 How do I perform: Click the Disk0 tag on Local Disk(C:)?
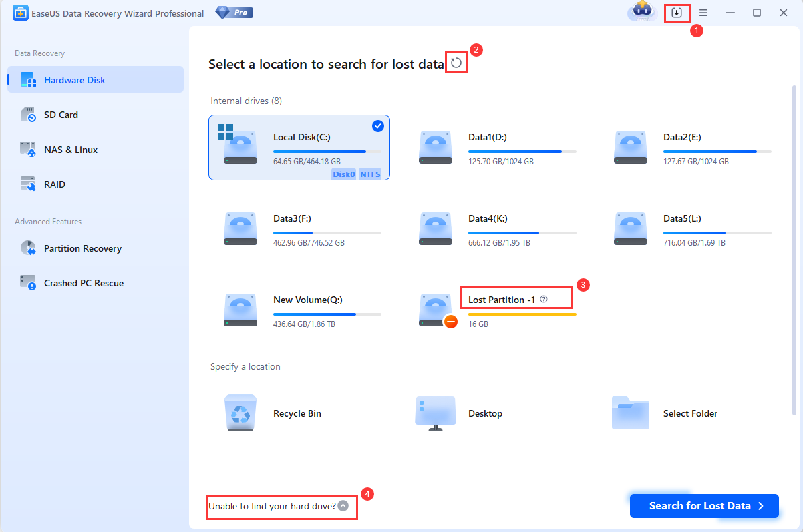click(343, 174)
